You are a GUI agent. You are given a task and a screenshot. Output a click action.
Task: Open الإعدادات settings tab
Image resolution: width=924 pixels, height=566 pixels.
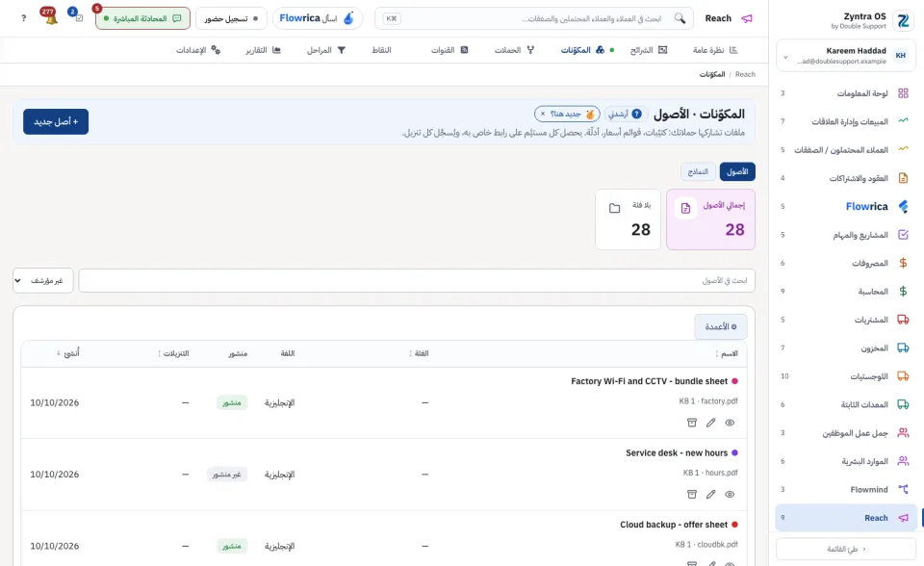coord(198,50)
